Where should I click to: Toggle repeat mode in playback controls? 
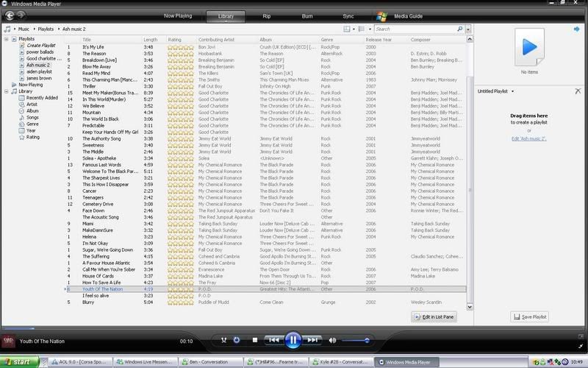coord(237,340)
